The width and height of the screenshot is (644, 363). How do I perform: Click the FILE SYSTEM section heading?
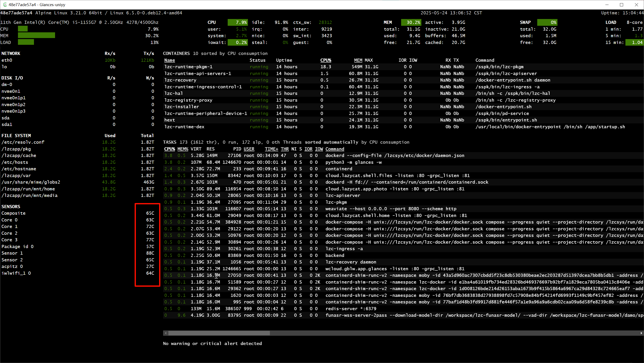pos(16,135)
